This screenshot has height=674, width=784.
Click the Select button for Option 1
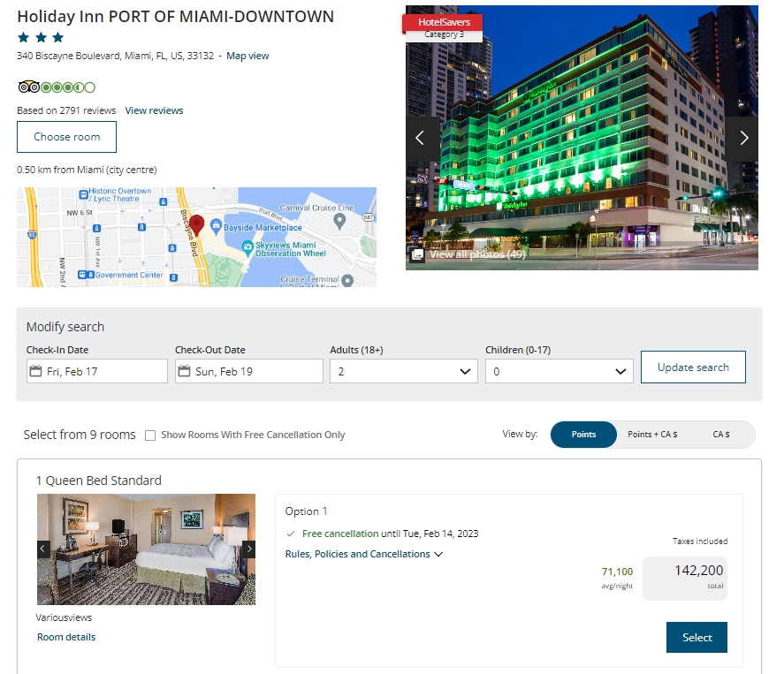(x=696, y=637)
